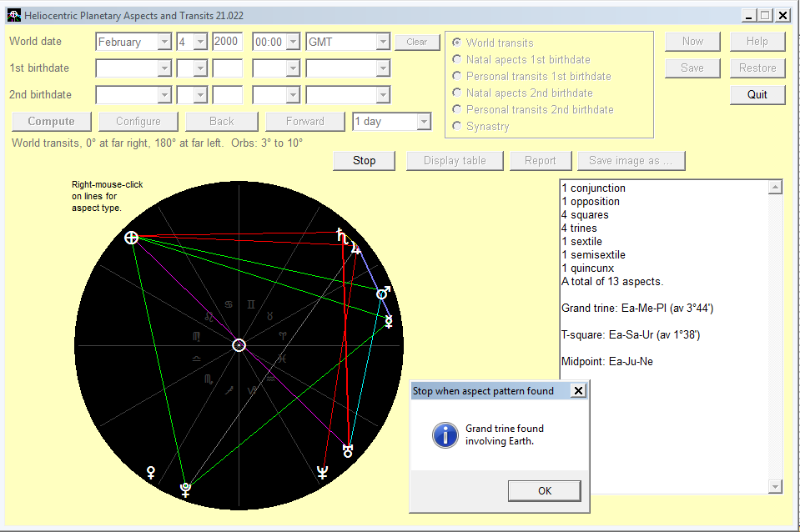
Task: Click the Neptune trident glyph
Action: (323, 473)
